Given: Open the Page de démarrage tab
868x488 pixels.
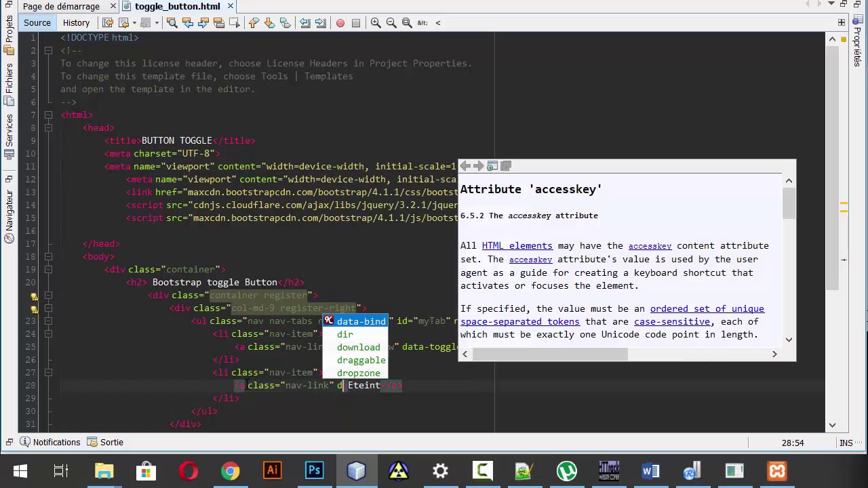Looking at the screenshot, I should (61, 6).
